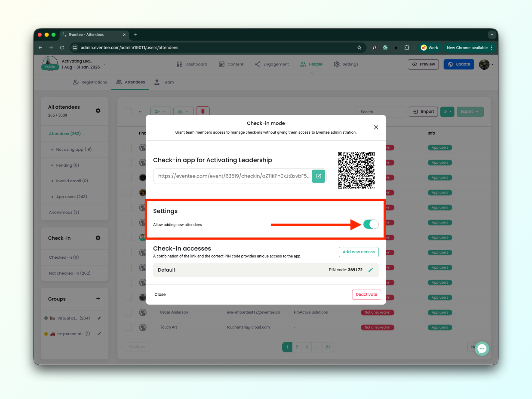Open the Content menu

(x=231, y=65)
